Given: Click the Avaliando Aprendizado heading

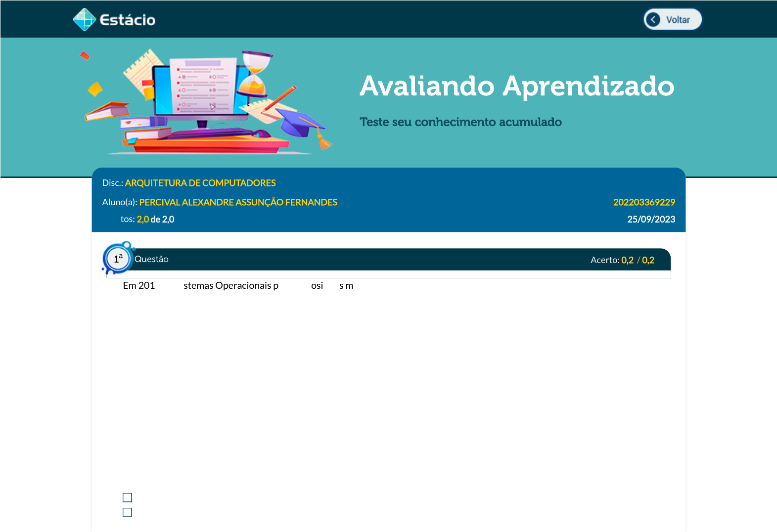Looking at the screenshot, I should [517, 86].
